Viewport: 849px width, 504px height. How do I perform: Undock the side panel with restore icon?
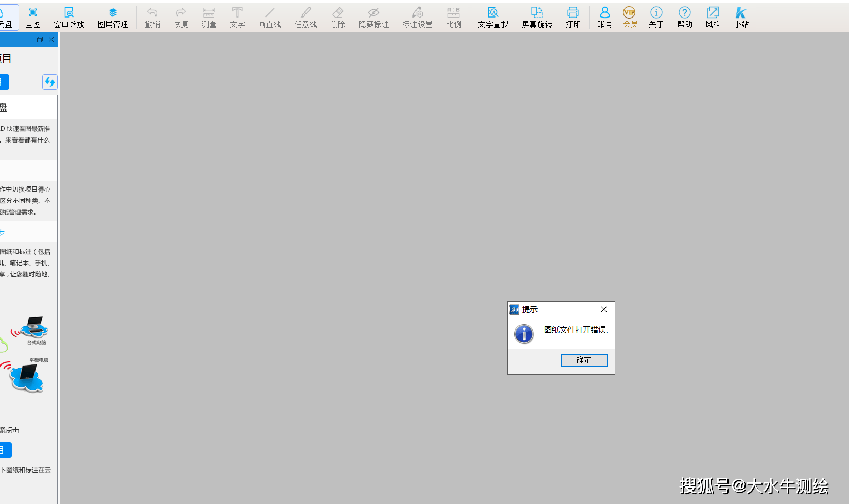coord(40,40)
